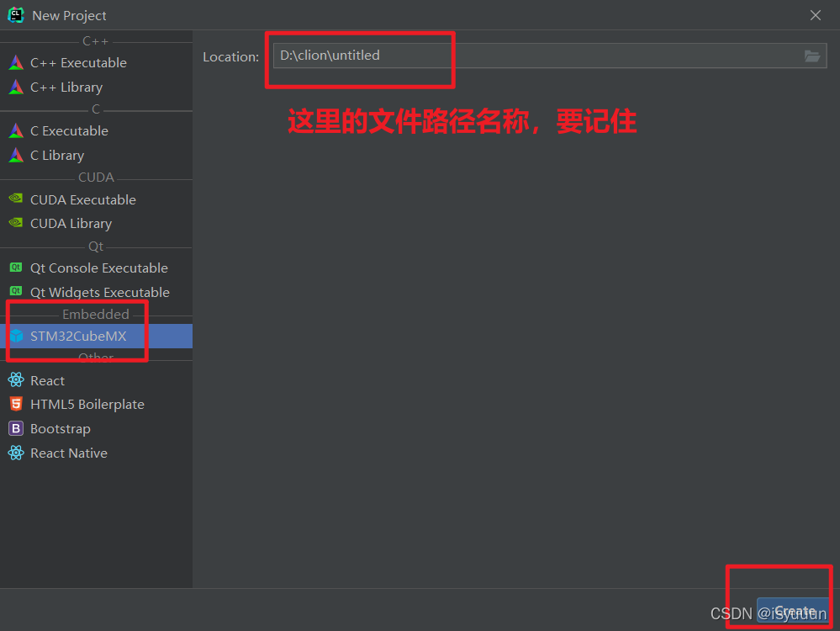Image resolution: width=840 pixels, height=631 pixels.
Task: Click the C Executable icon
Action: 16,130
